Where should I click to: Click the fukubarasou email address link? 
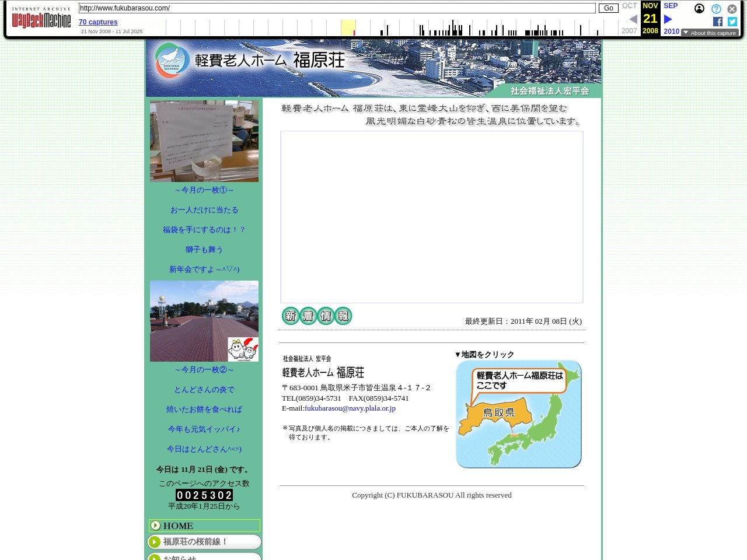(350, 408)
